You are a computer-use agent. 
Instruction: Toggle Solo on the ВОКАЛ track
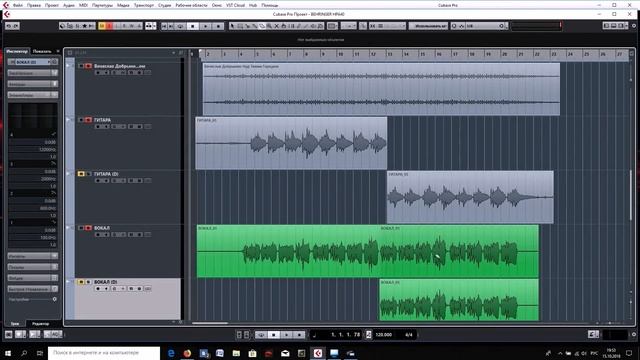point(88,228)
